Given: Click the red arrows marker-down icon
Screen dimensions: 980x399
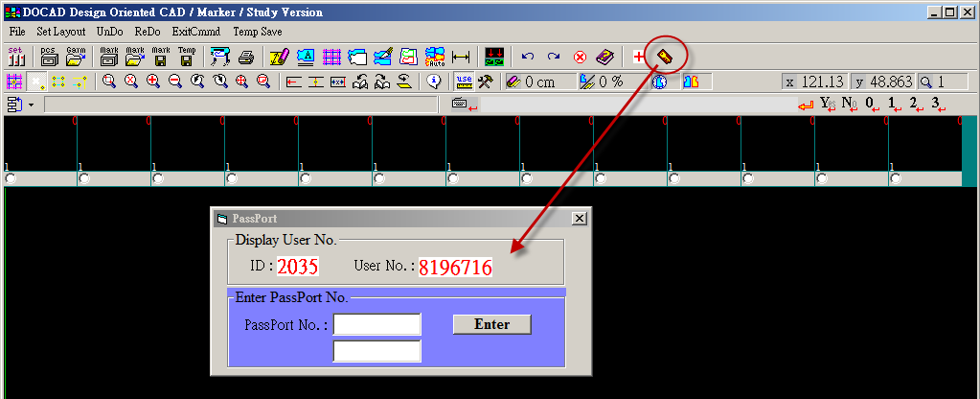Looking at the screenshot, I should coord(494,58).
